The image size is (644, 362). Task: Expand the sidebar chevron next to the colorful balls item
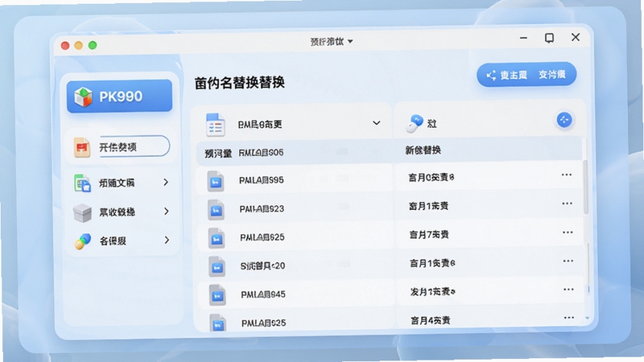point(167,240)
